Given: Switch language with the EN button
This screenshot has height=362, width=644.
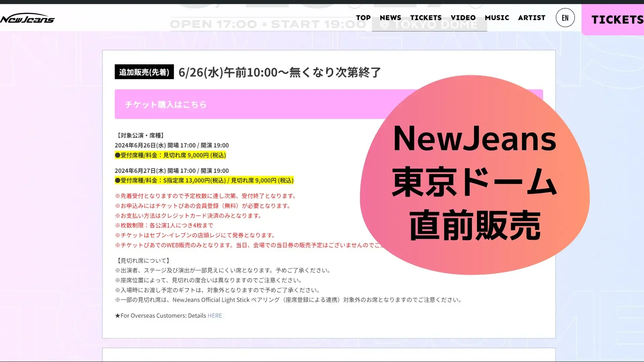Looking at the screenshot, I should click(x=565, y=18).
